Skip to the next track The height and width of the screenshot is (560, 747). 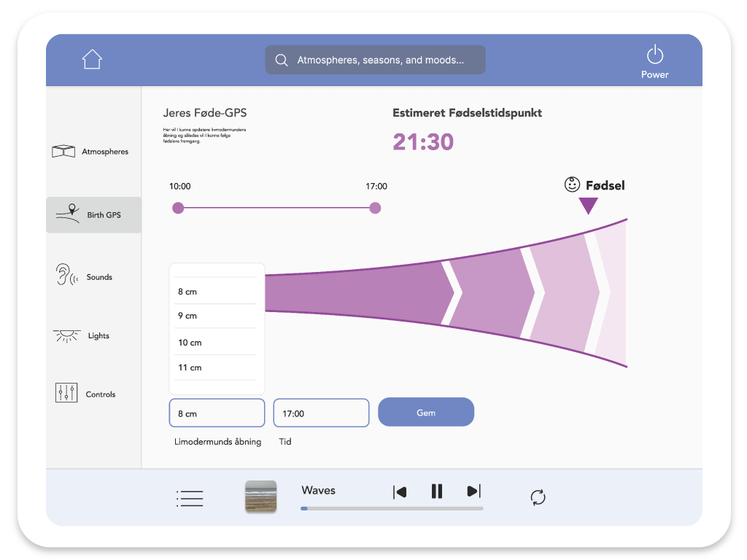coord(473,491)
